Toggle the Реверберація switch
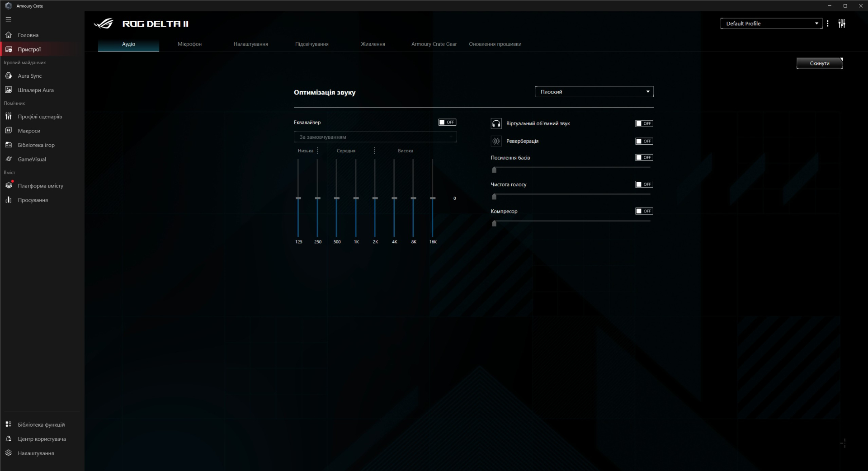This screenshot has height=471, width=868. tap(644, 141)
